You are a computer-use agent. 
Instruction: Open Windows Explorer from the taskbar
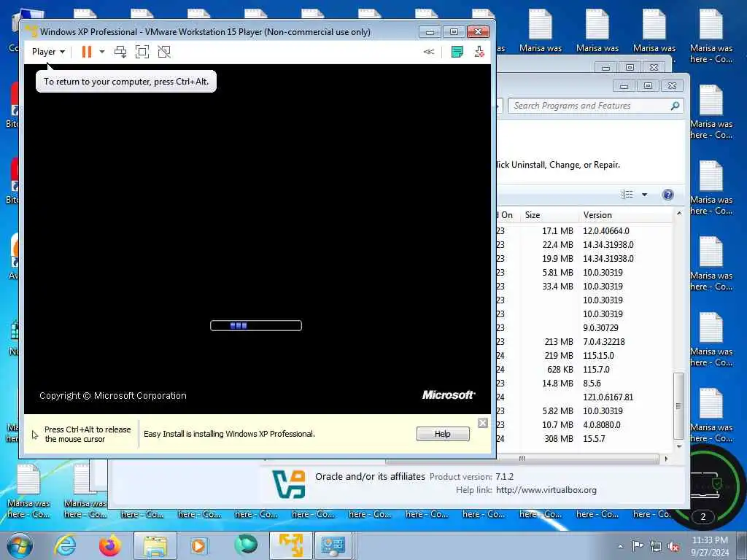[155, 545]
